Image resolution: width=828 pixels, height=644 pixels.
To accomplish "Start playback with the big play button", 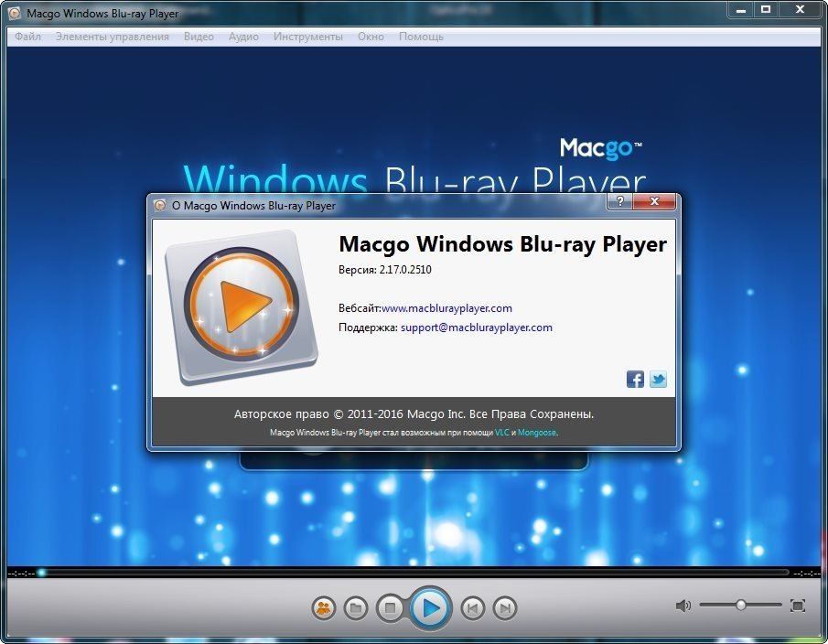I will (430, 608).
